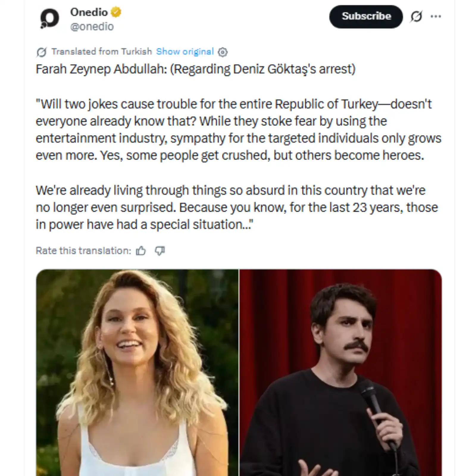
Task: Click the Translated from Turkish label
Action: coord(101,51)
